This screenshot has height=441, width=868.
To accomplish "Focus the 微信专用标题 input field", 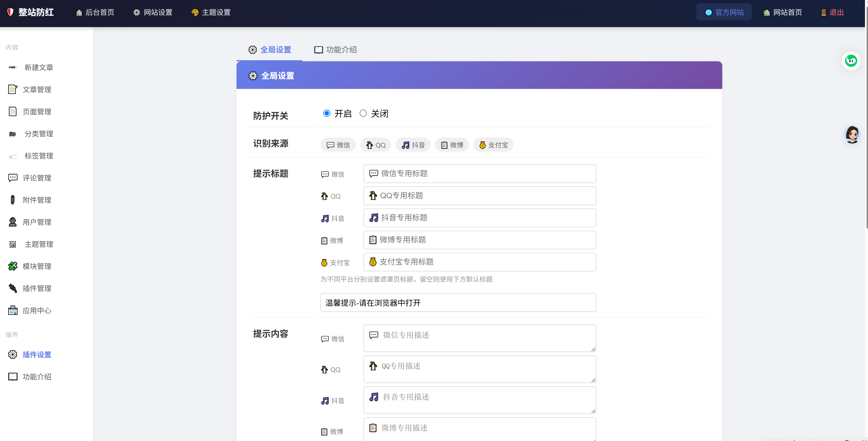I will 480,174.
